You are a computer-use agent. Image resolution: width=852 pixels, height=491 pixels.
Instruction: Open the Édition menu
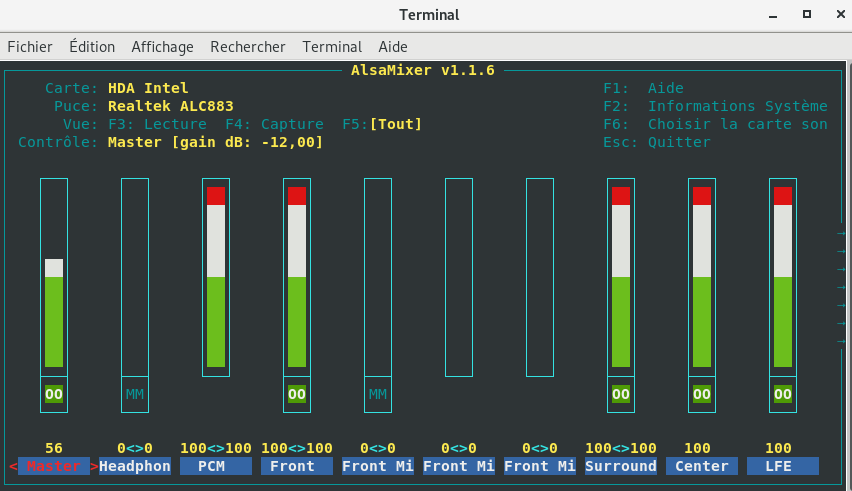coord(92,47)
